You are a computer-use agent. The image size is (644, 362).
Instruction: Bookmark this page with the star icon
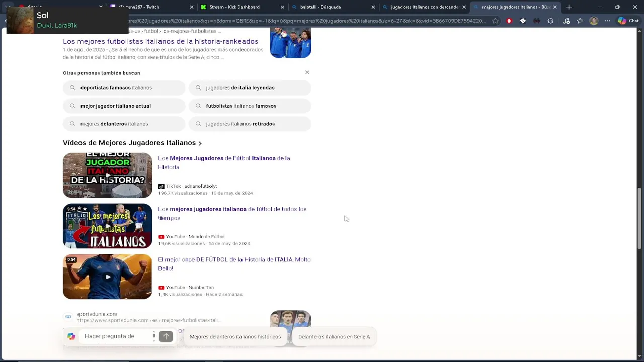[x=496, y=21]
